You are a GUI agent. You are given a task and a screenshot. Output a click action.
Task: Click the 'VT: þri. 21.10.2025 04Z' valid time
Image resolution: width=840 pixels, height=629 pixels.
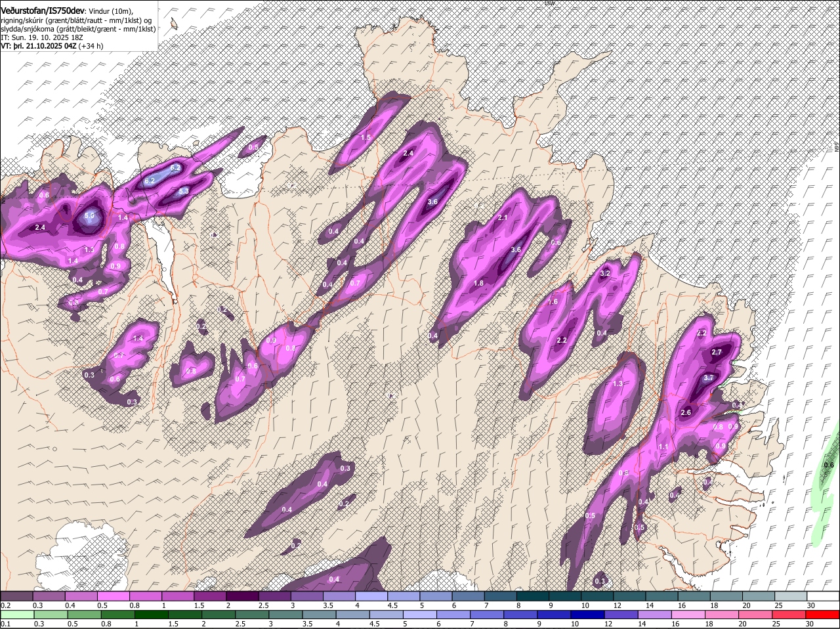(x=39, y=46)
